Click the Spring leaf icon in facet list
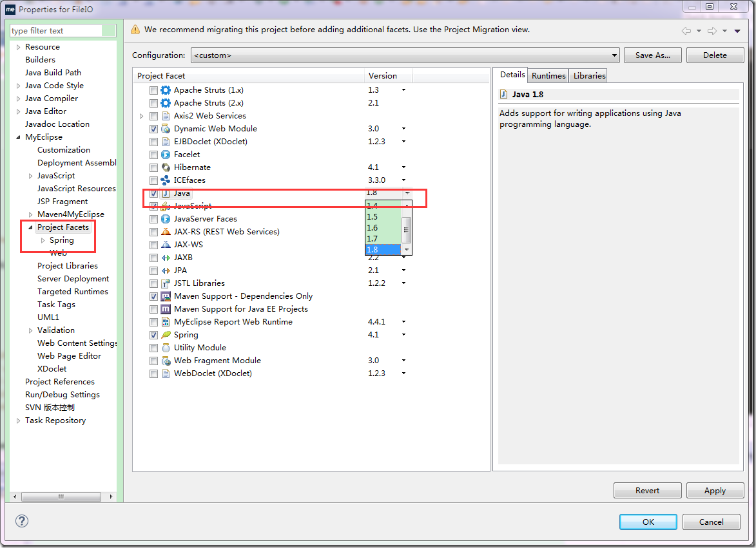This screenshot has height=548, width=756. coord(166,335)
